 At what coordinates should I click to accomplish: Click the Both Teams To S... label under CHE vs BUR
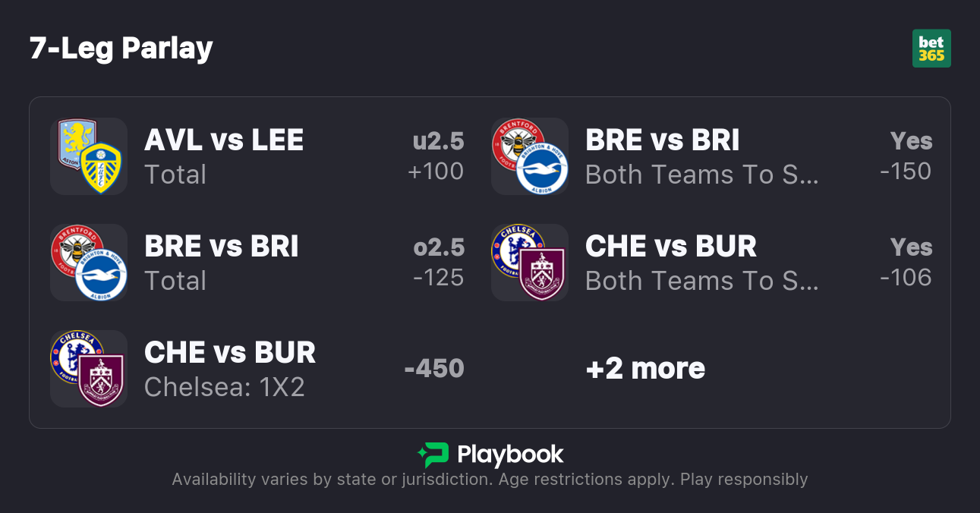(702, 281)
